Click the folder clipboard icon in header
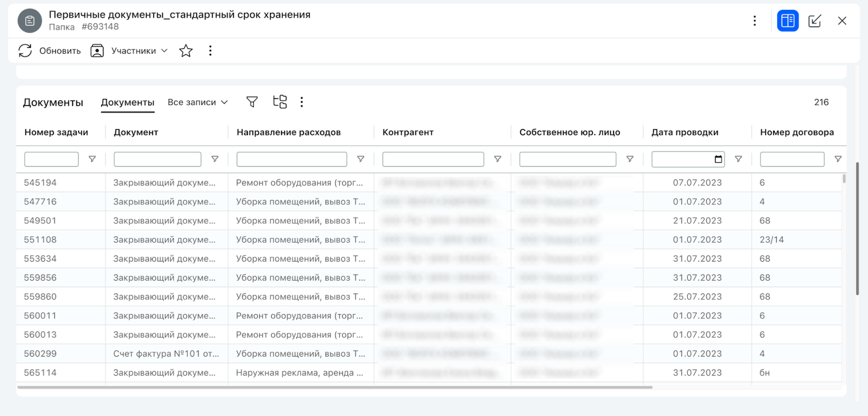868x416 pixels. click(30, 21)
